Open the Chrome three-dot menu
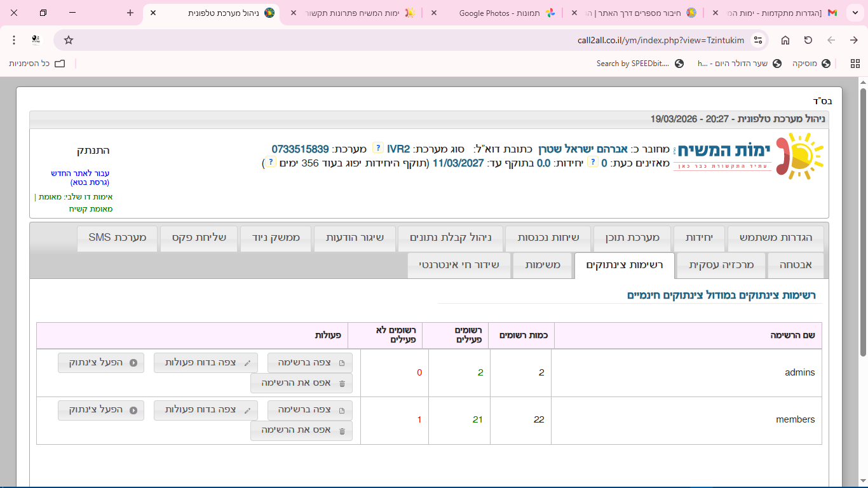 coord(14,40)
